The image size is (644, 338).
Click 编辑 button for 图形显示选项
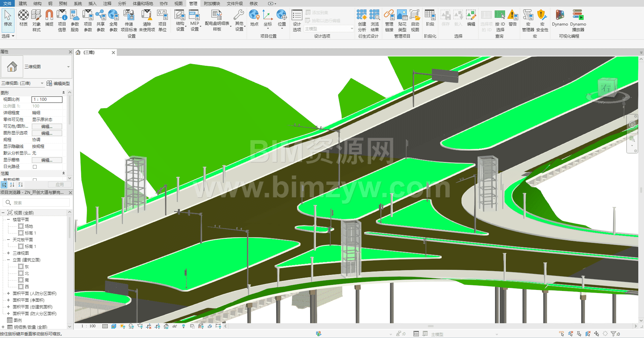click(47, 133)
